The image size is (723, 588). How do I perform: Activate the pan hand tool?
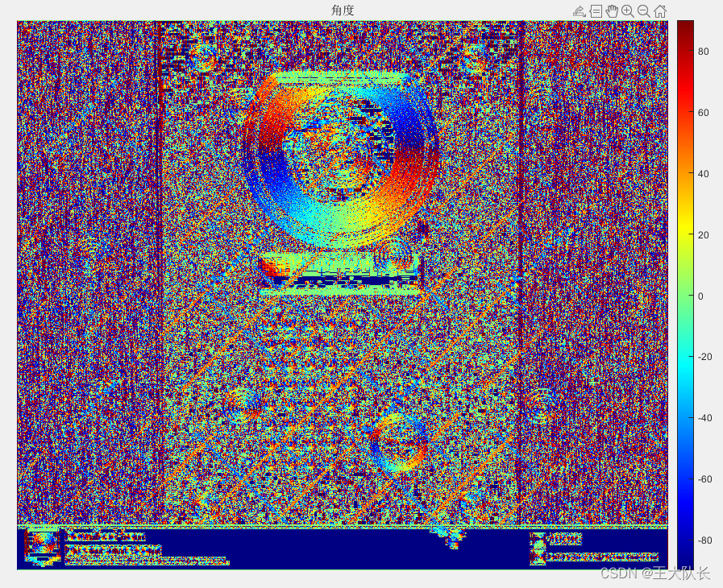click(x=612, y=11)
